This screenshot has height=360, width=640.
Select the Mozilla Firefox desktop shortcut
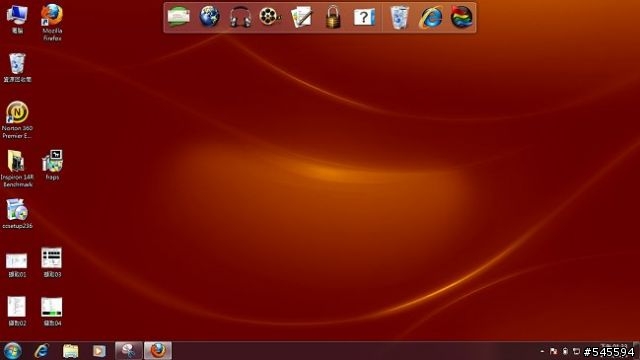tap(52, 22)
